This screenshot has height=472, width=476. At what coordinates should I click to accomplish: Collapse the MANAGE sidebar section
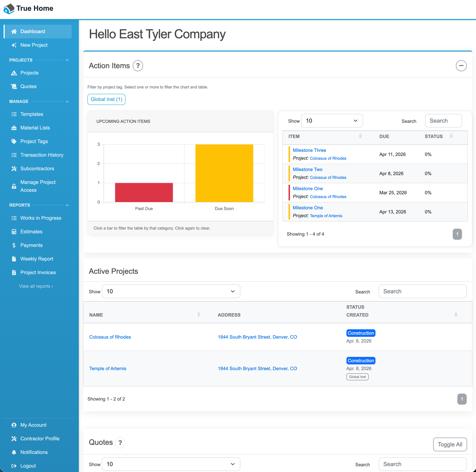coord(67,102)
